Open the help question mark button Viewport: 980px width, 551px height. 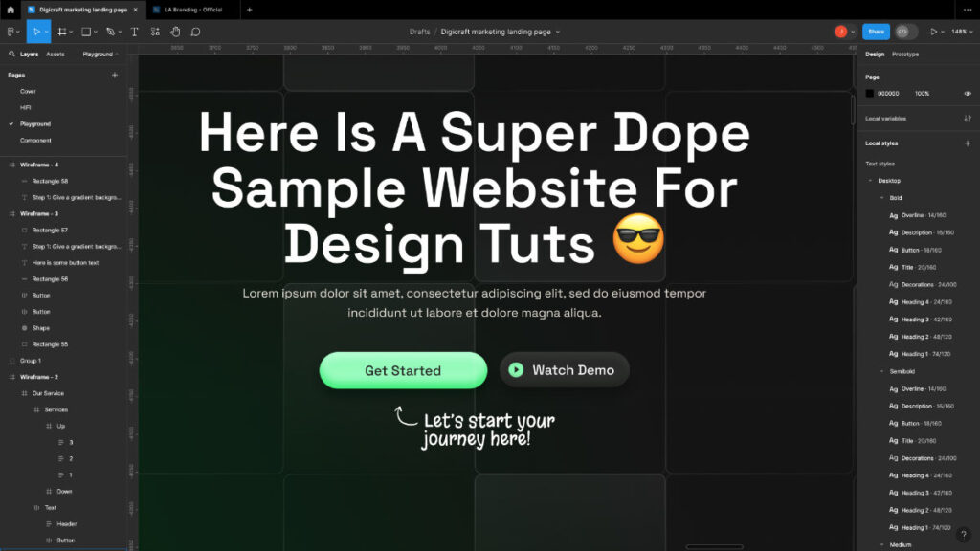[x=963, y=534]
